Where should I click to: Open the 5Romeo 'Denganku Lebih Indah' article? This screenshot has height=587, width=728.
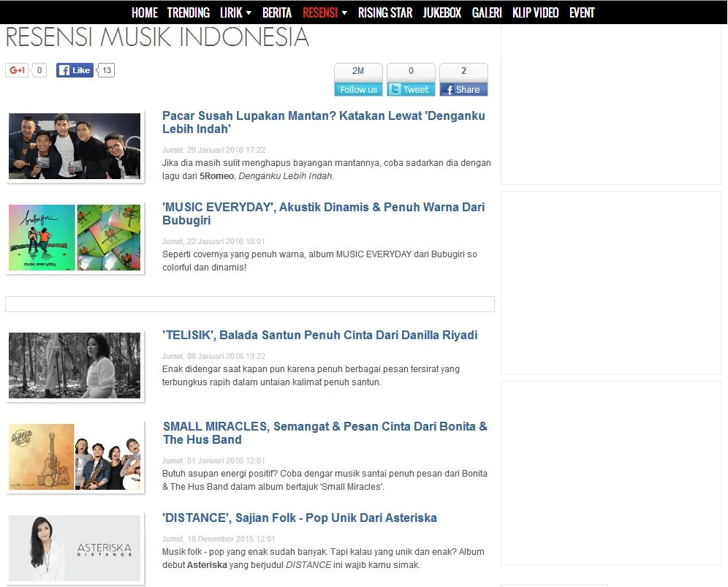pos(323,122)
